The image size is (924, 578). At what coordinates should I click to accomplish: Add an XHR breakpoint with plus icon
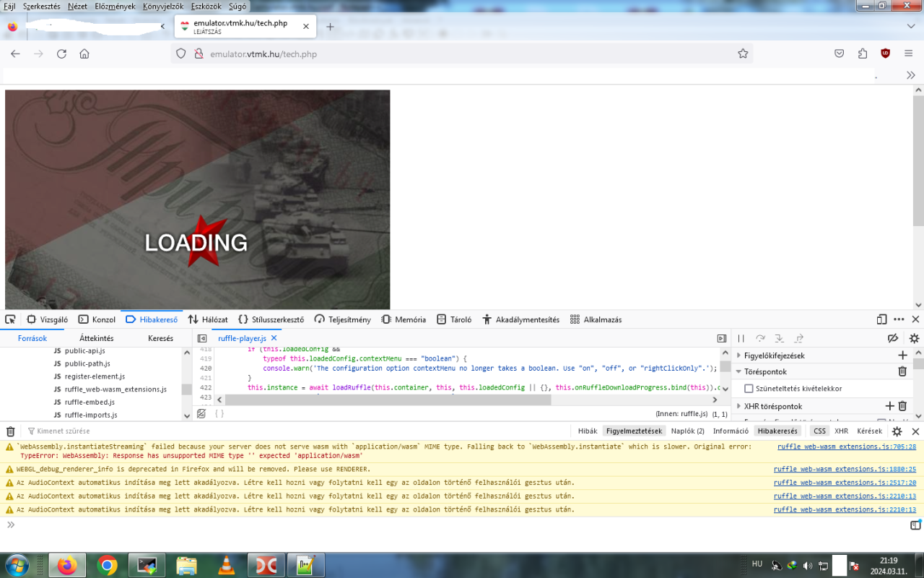click(890, 406)
